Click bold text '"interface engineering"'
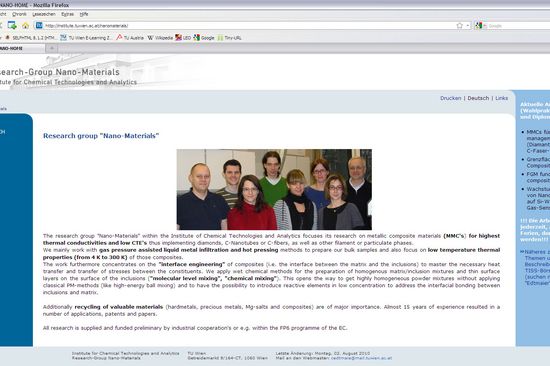The image size is (550, 366). [x=192, y=264]
